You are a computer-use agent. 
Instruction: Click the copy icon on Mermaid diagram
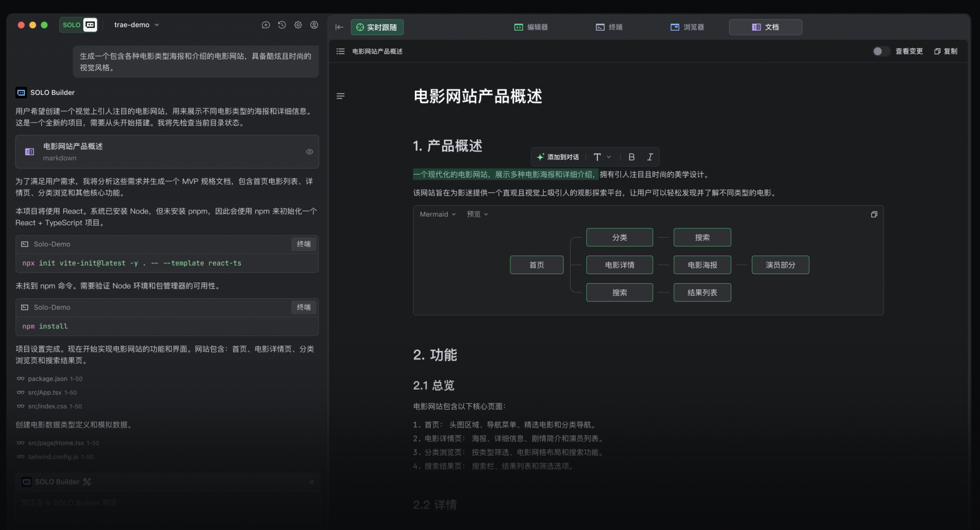click(x=874, y=214)
